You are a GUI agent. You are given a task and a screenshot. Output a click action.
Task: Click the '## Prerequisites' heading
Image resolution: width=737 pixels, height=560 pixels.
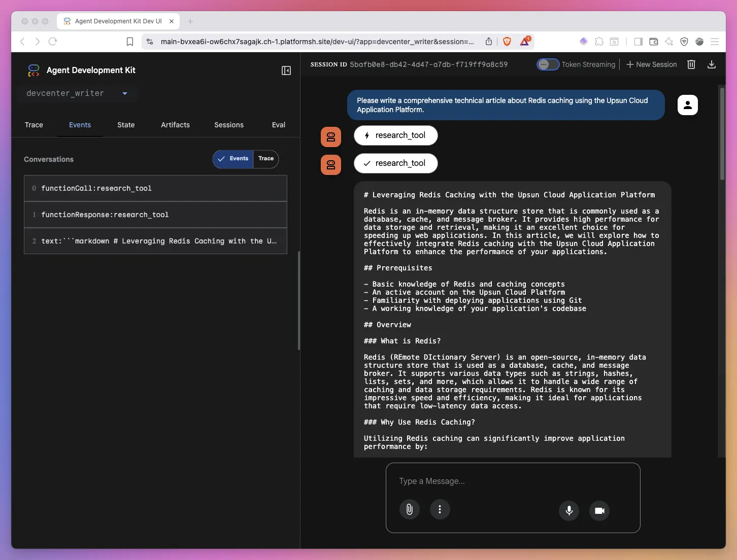[398, 268]
